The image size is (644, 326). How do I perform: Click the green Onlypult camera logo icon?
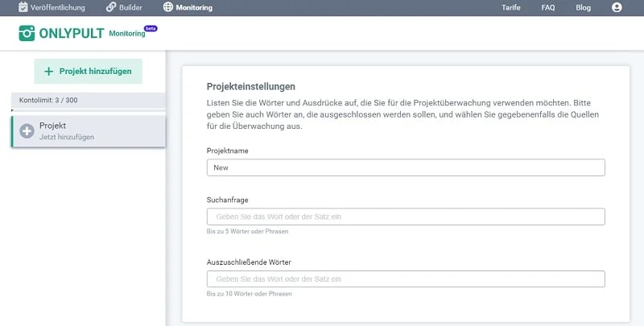27,34
